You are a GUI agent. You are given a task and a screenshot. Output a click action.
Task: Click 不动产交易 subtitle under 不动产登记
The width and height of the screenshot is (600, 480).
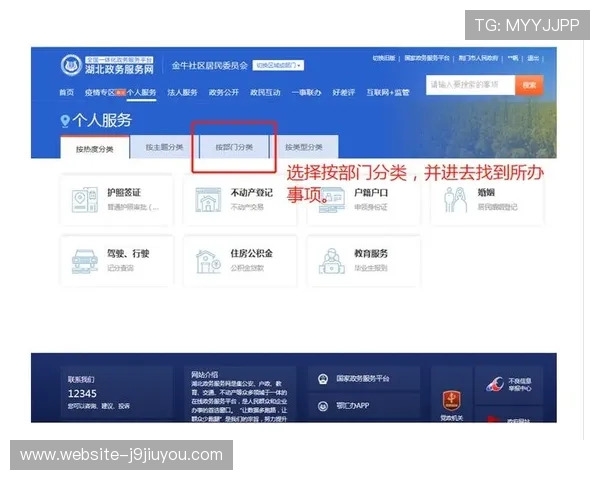(x=247, y=207)
